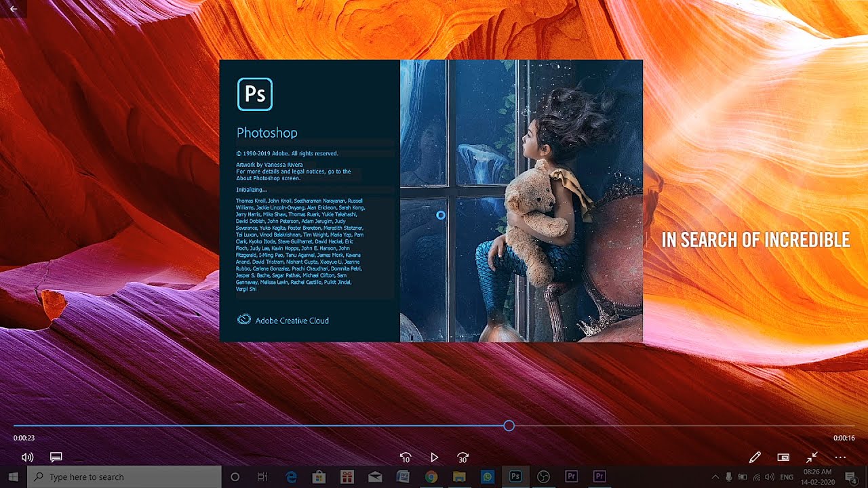Open the more options ellipsis menu
The image size is (868, 488).
pyautogui.click(x=840, y=457)
